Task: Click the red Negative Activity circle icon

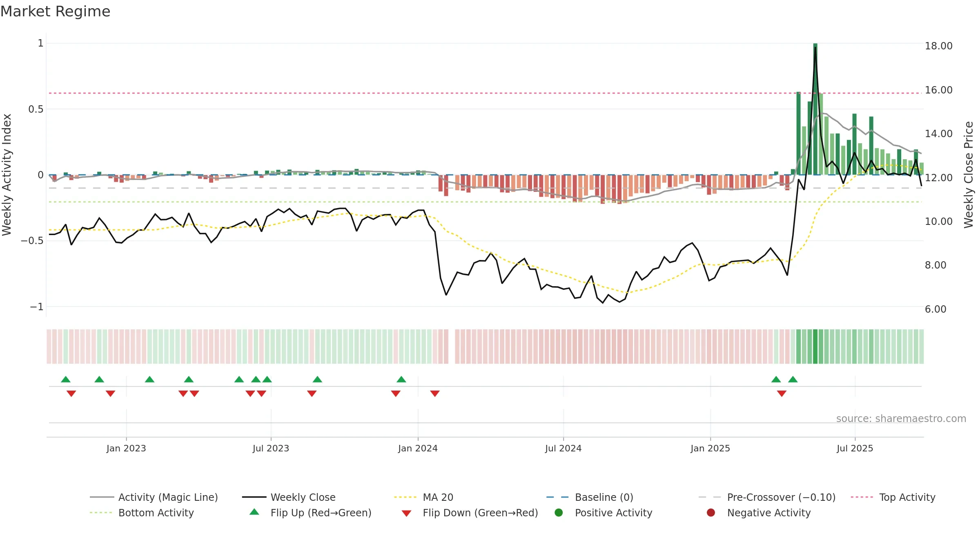Action: pyautogui.click(x=711, y=513)
